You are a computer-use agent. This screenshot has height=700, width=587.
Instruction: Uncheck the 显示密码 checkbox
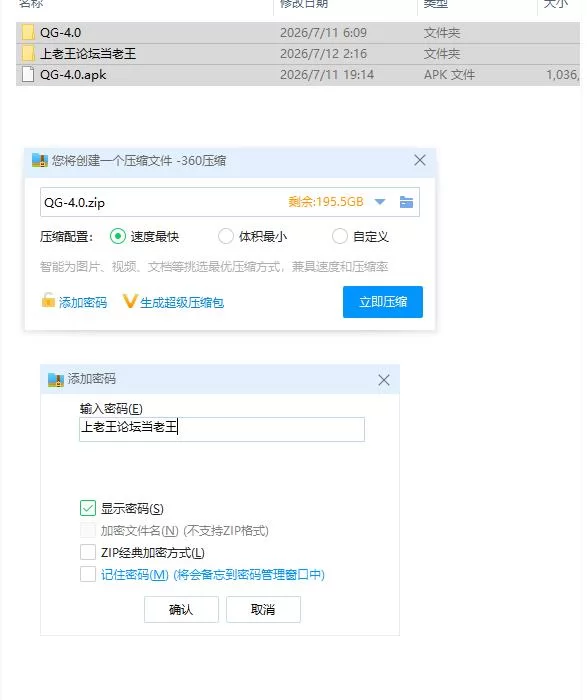tap(88, 508)
